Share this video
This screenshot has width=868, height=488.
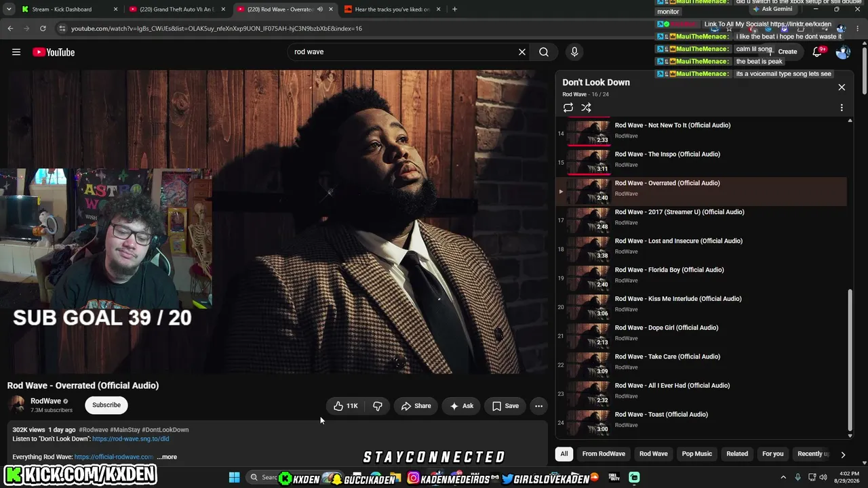click(416, 406)
